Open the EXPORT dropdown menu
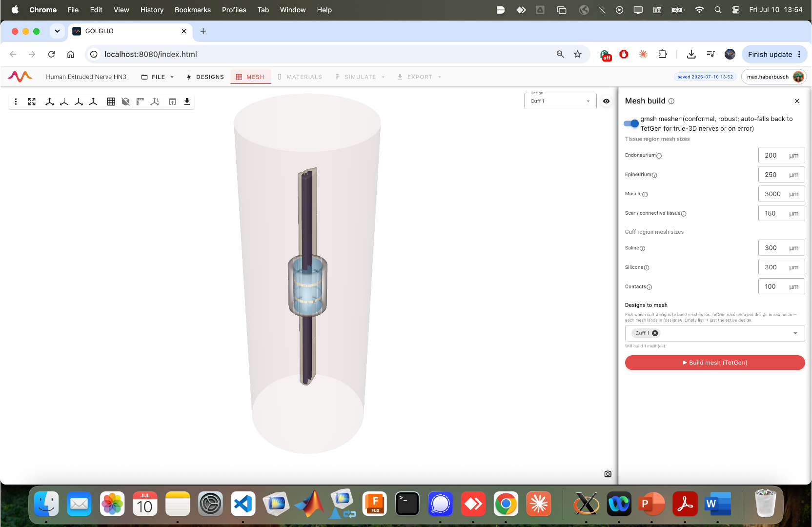 tap(419, 77)
